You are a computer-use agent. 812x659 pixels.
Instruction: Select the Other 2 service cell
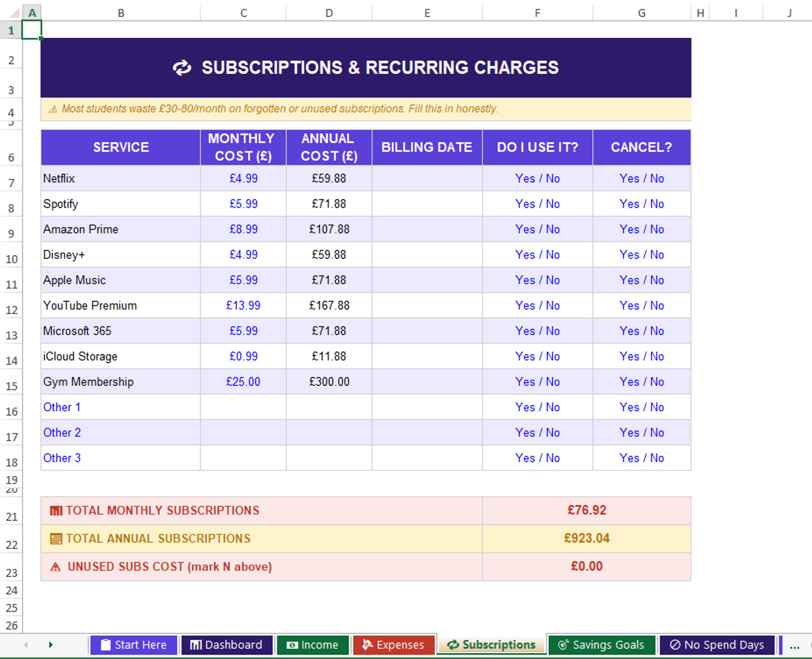(121, 432)
